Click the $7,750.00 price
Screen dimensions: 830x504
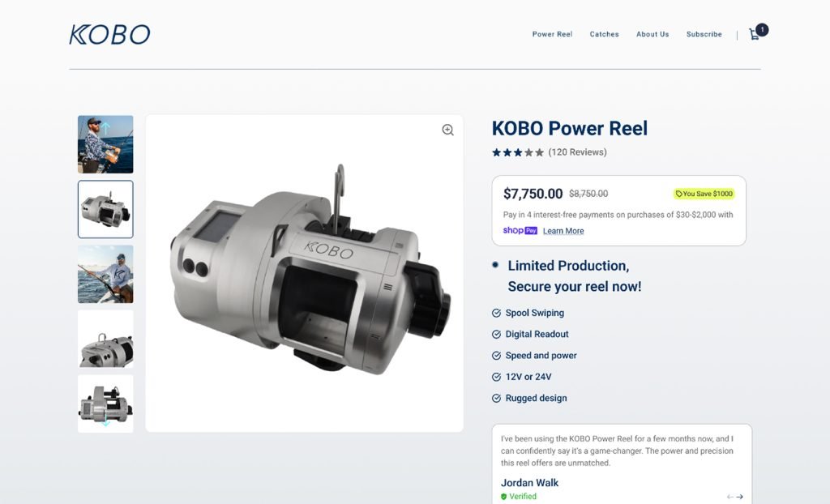pos(533,194)
